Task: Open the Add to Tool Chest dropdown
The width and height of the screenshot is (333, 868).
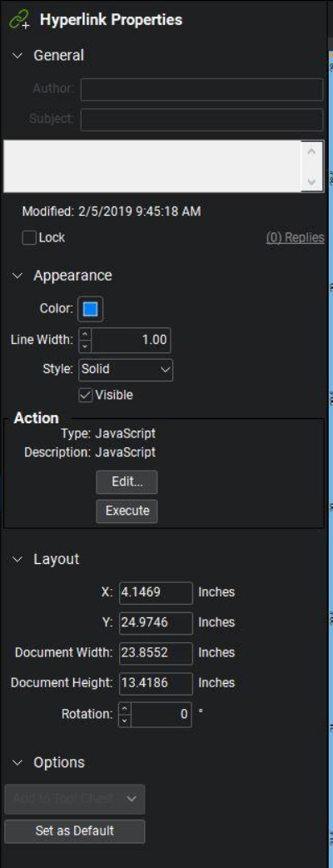Action: [75, 799]
